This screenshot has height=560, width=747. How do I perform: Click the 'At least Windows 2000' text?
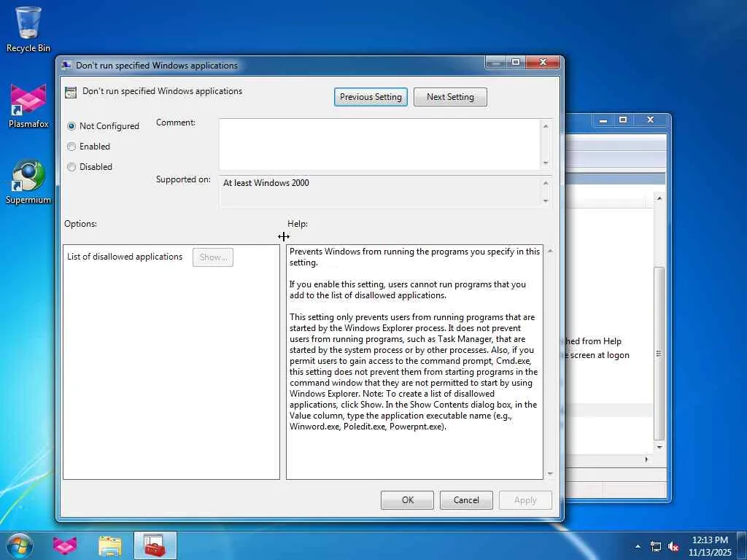click(x=266, y=183)
